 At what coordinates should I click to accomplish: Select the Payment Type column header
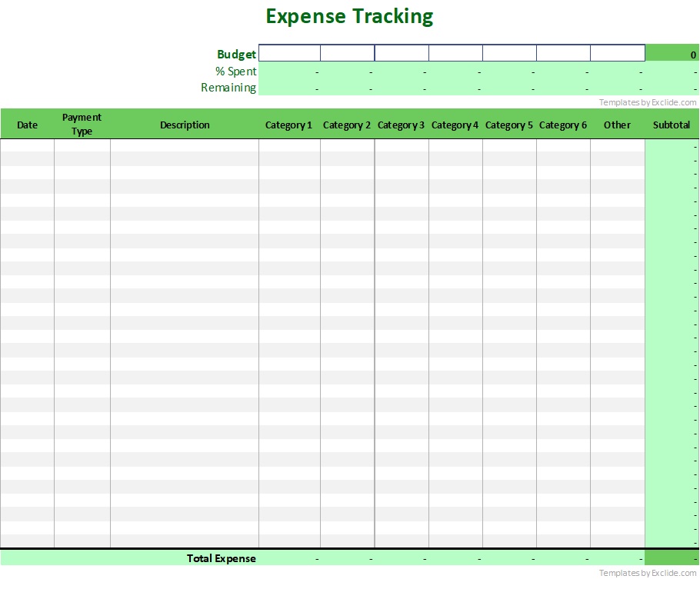(82, 124)
